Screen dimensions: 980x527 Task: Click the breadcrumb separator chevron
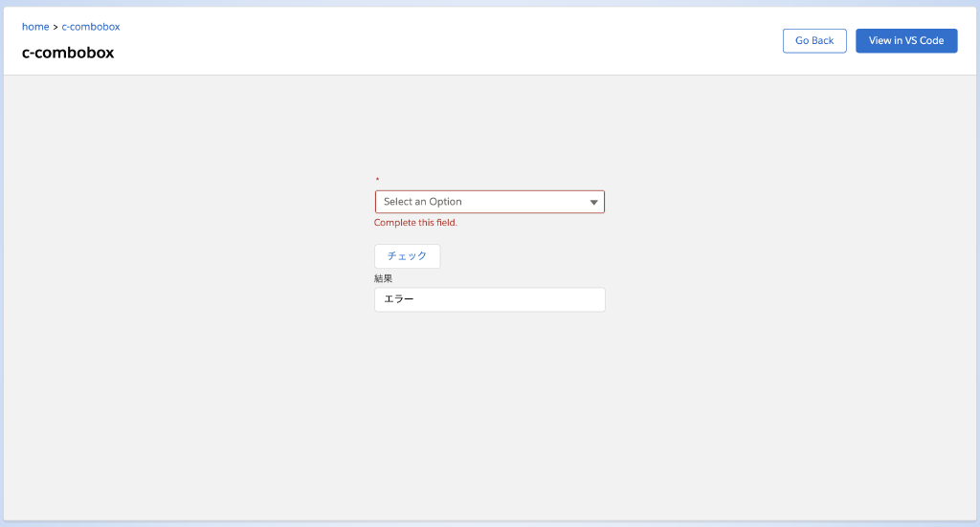(55, 27)
